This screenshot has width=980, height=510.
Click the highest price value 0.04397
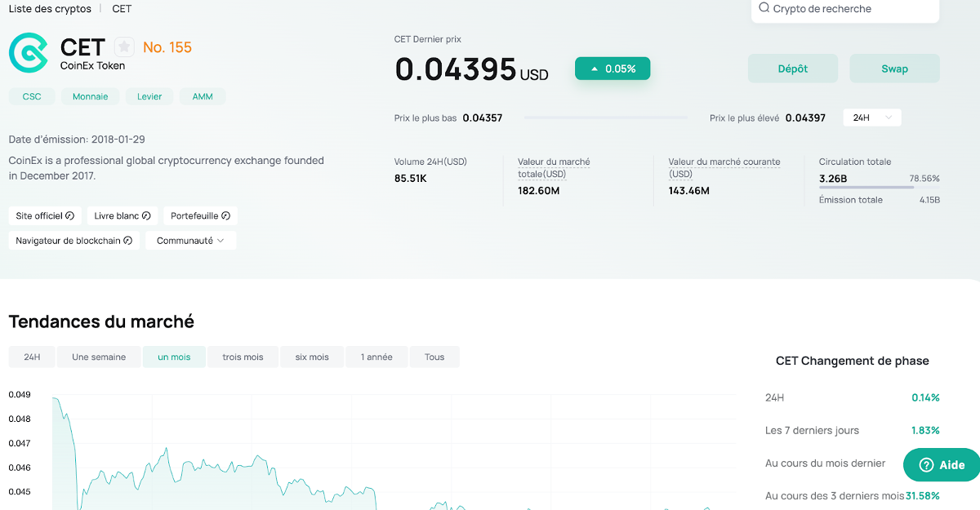click(806, 118)
